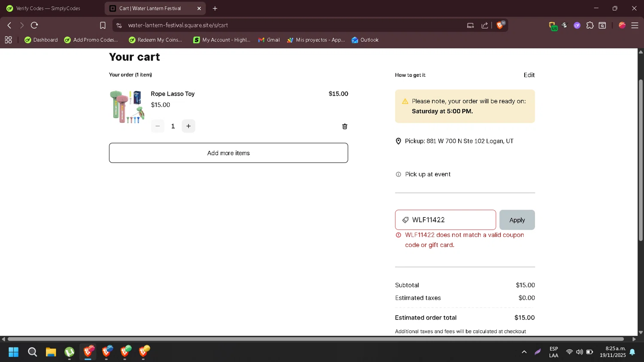Viewport: 644px width, 362px height.
Task: Launch File Explorer from taskbar
Action: point(51,352)
